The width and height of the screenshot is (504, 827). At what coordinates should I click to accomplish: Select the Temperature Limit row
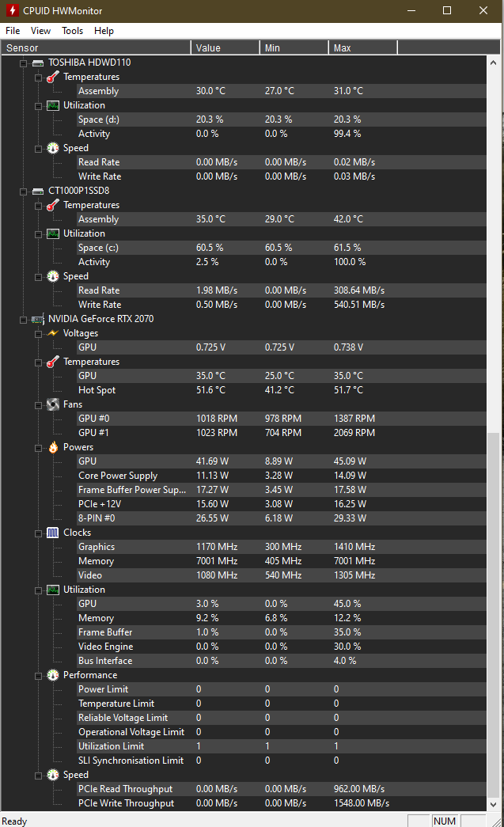pyautogui.click(x=282, y=704)
